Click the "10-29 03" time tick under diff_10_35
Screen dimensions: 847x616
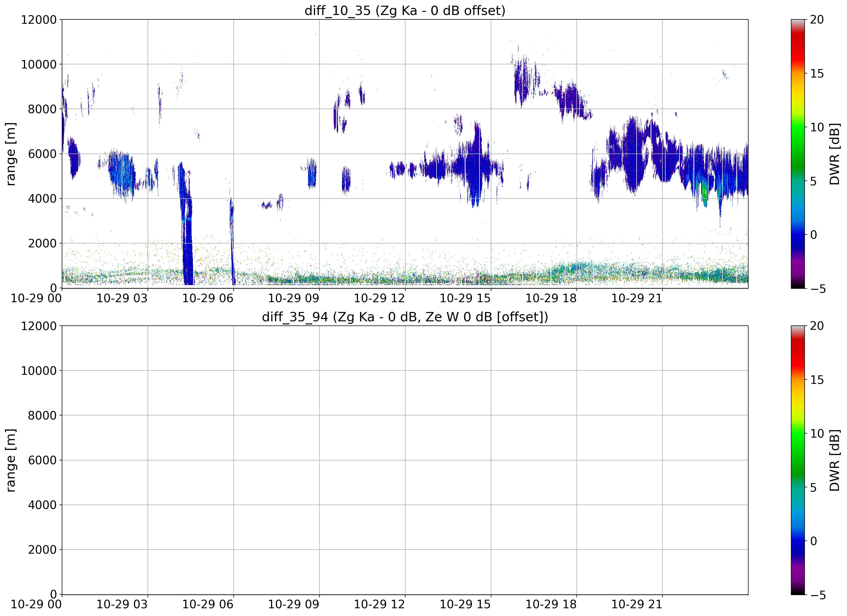[122, 298]
